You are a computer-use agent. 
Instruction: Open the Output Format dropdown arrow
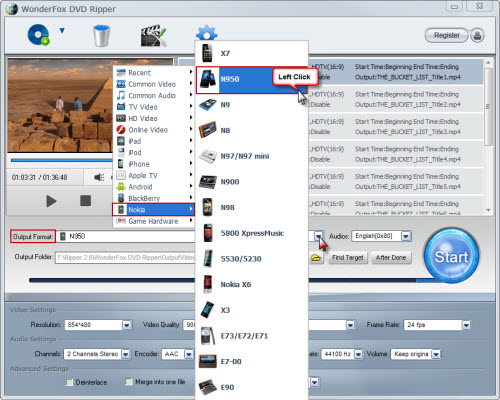pos(319,236)
